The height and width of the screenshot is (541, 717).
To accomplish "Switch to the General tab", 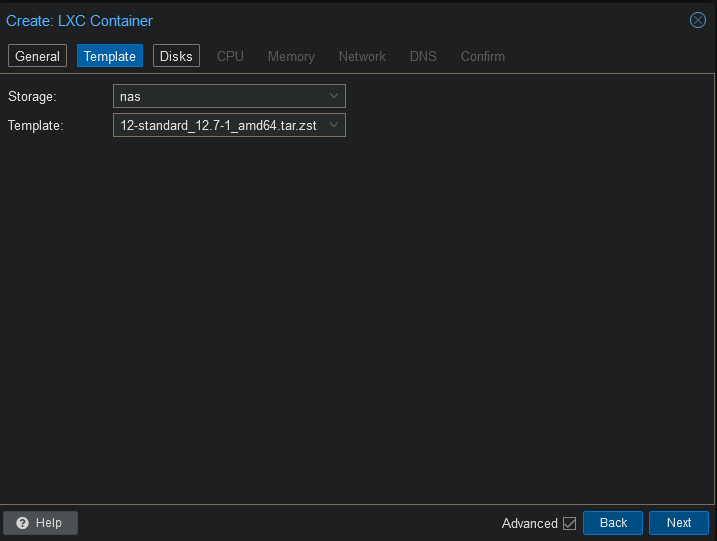I will coord(37,56).
